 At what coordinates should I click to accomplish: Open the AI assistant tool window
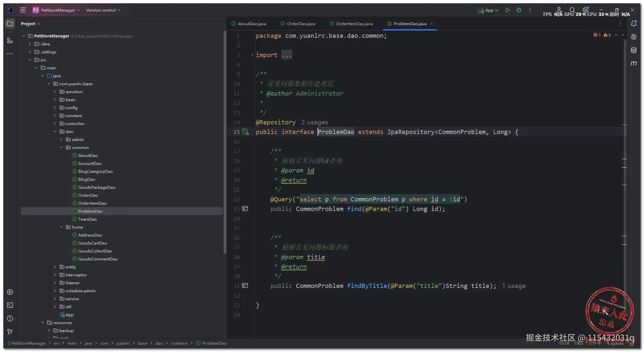click(634, 37)
